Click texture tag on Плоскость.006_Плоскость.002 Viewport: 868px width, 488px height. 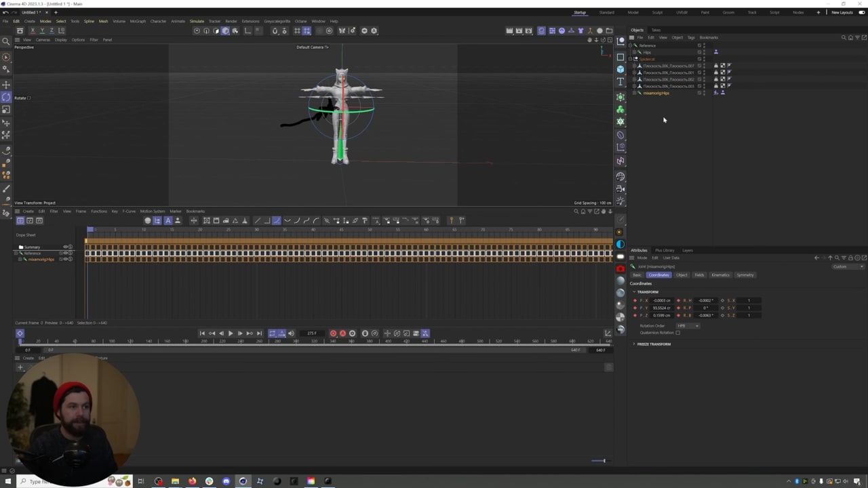pyautogui.click(x=722, y=79)
